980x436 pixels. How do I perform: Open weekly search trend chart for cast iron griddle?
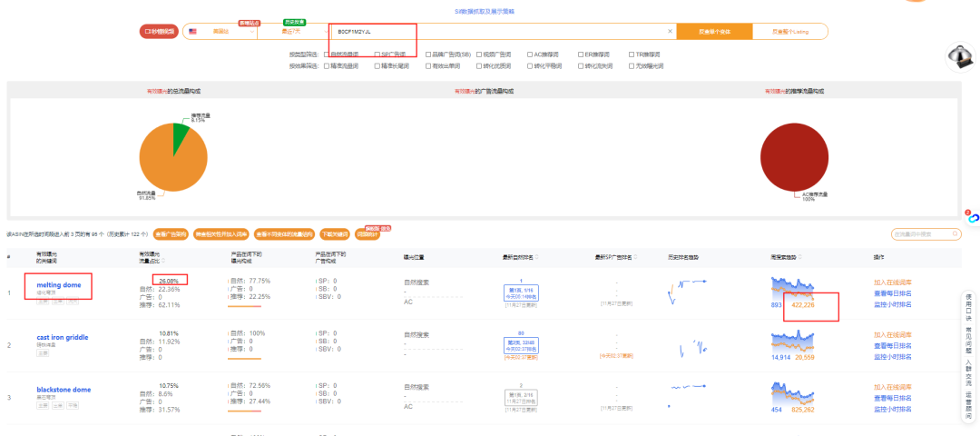coord(792,342)
